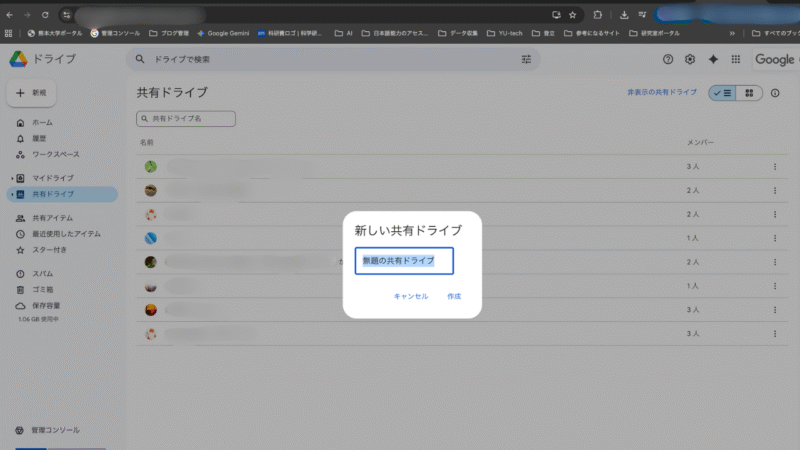Open search filter options in search bar
Image resolution: width=800 pixels, height=450 pixels.
[x=526, y=60]
